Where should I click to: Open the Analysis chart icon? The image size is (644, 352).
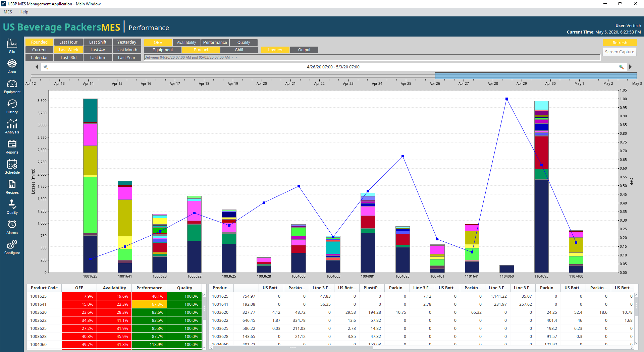12,126
